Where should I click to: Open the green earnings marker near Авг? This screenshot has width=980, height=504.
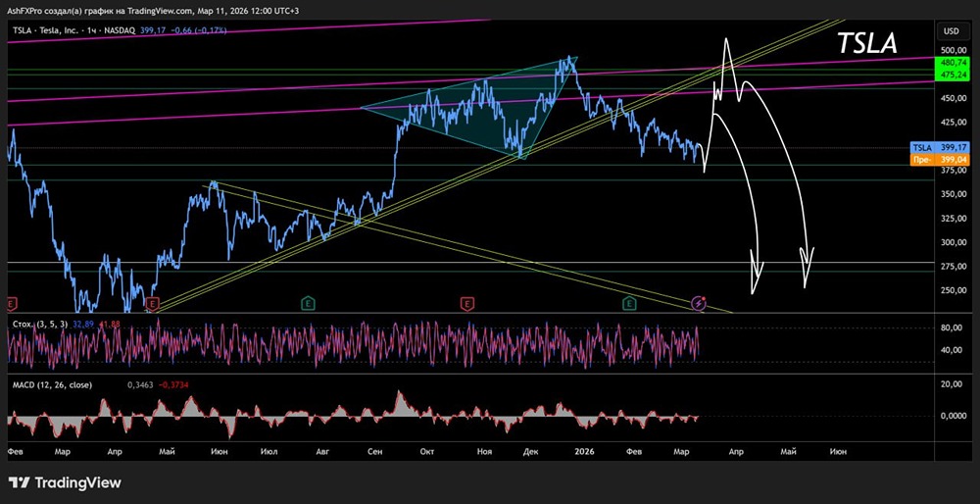click(x=308, y=304)
